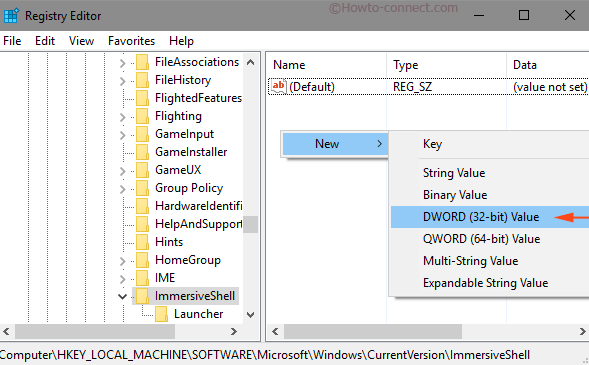Image resolution: width=589 pixels, height=365 pixels.
Task: Click tree pane vertical scroll down arrow
Action: [x=251, y=315]
